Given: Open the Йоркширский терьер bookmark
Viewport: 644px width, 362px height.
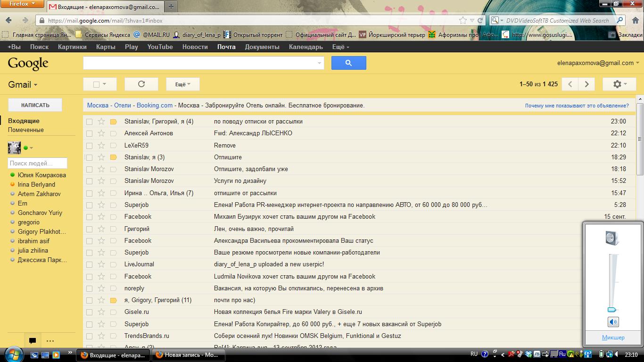Looking at the screenshot, I should click(392, 34).
